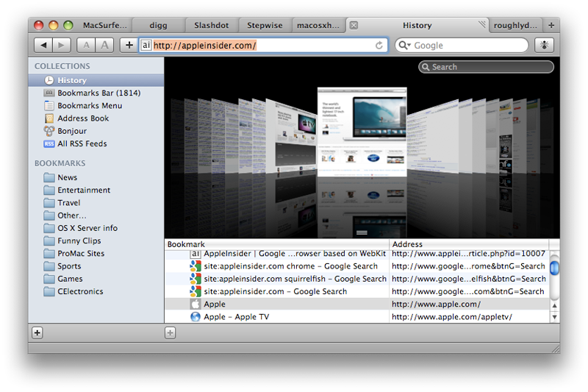Viewport: 588px width, 392px height.
Task: Open the Games bookmarks folder
Action: click(96, 279)
